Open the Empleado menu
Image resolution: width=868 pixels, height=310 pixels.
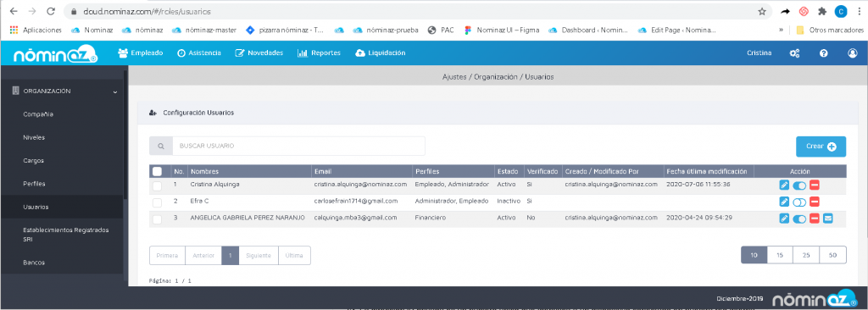click(141, 53)
